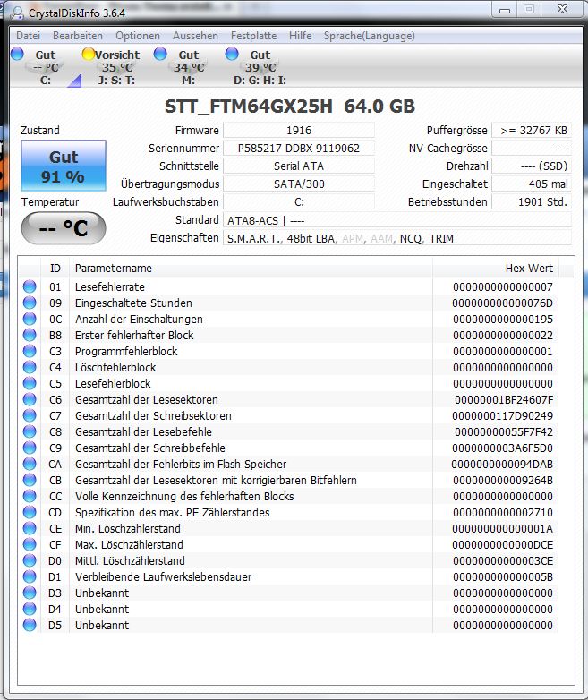Click the ID column header

click(55, 269)
